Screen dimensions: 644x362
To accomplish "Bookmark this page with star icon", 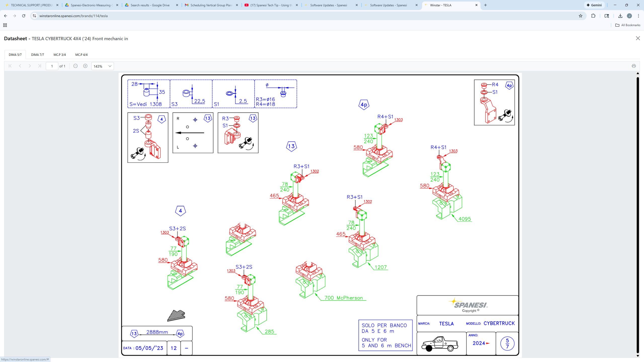I will click(581, 16).
